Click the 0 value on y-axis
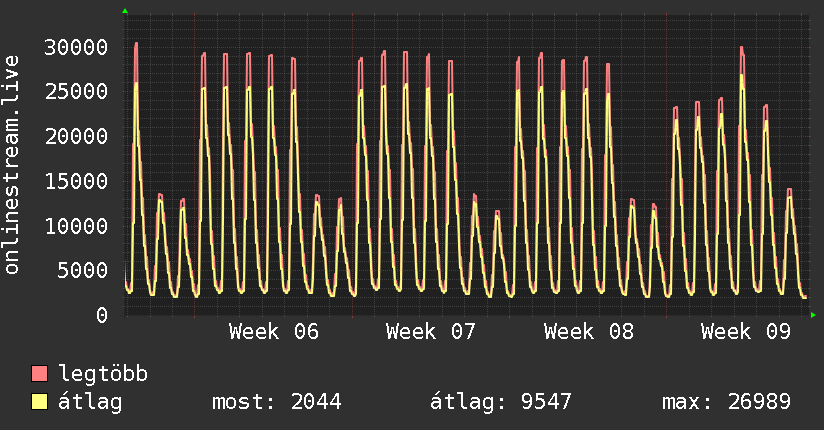 (102, 315)
